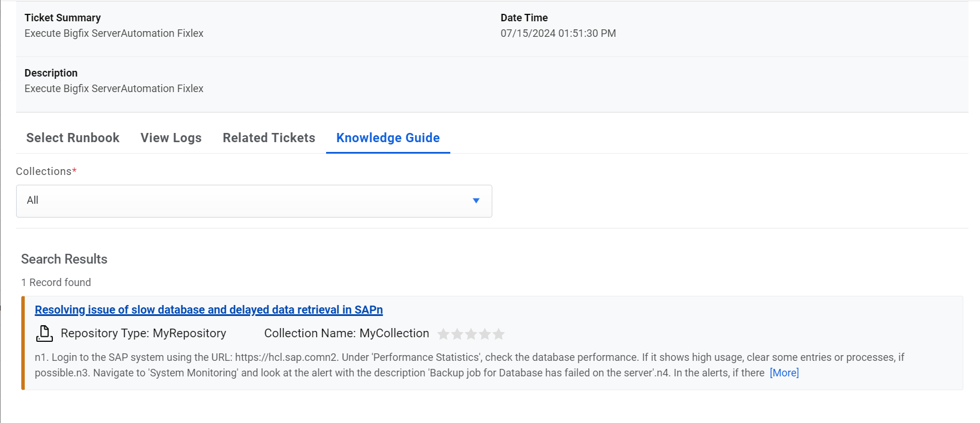Screen dimensions: 980x423
Task: Click the blue Collections dropdown arrow
Action: [x=476, y=201]
